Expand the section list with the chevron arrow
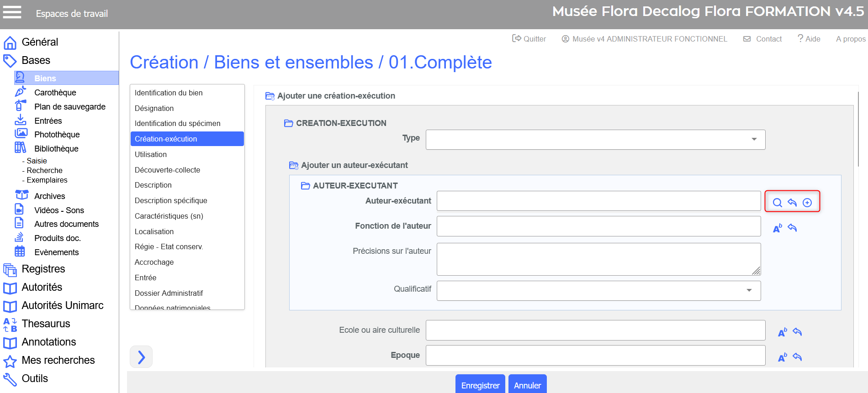Screen dimensions: 868x393 click(141, 357)
